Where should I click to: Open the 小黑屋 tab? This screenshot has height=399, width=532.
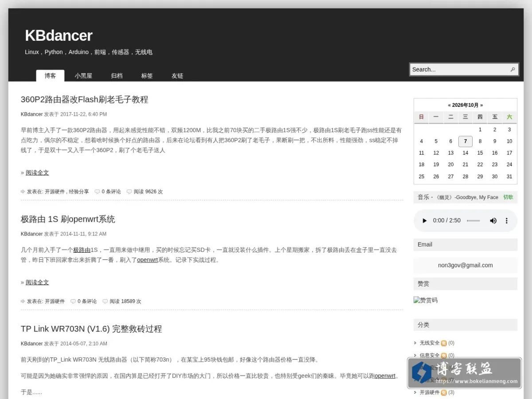point(83,76)
